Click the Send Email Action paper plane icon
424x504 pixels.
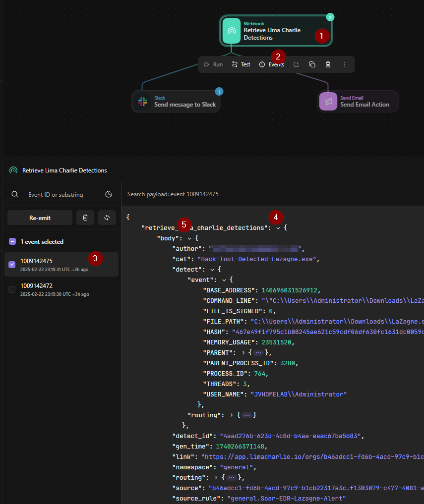(x=328, y=102)
